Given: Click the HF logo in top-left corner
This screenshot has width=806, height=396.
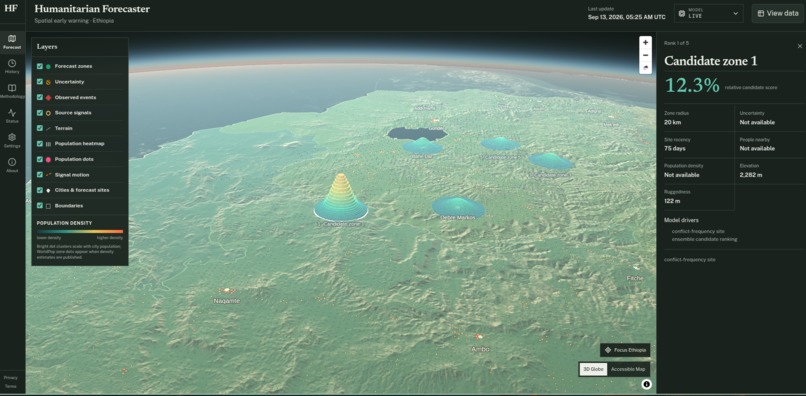Looking at the screenshot, I should [x=11, y=9].
